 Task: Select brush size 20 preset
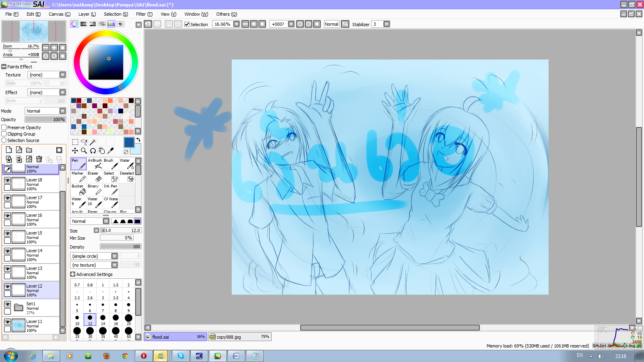[129, 319]
